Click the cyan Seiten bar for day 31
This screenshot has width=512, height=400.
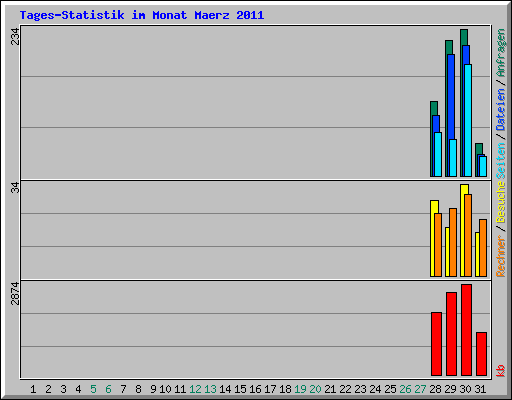point(483,166)
